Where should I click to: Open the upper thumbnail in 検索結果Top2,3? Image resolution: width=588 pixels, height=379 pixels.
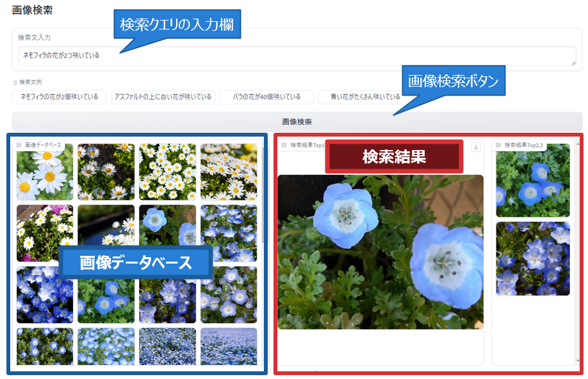point(532,181)
